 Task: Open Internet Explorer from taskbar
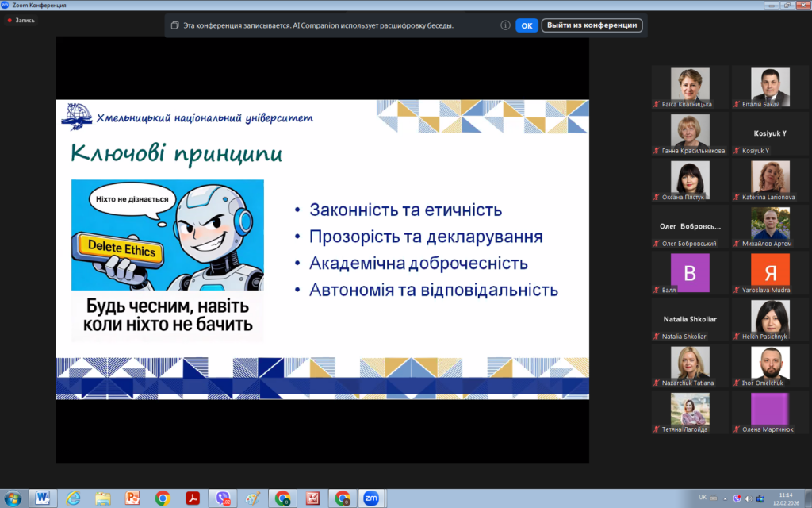[72, 498]
